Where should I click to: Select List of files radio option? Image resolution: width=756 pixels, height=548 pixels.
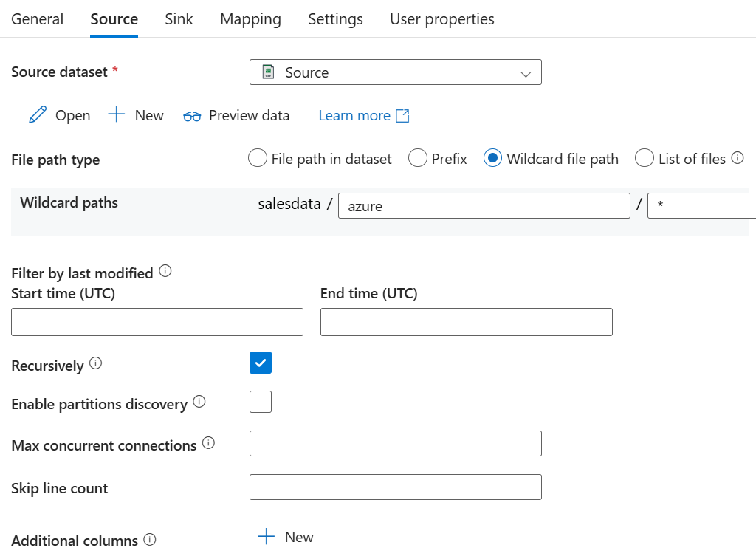coord(645,158)
